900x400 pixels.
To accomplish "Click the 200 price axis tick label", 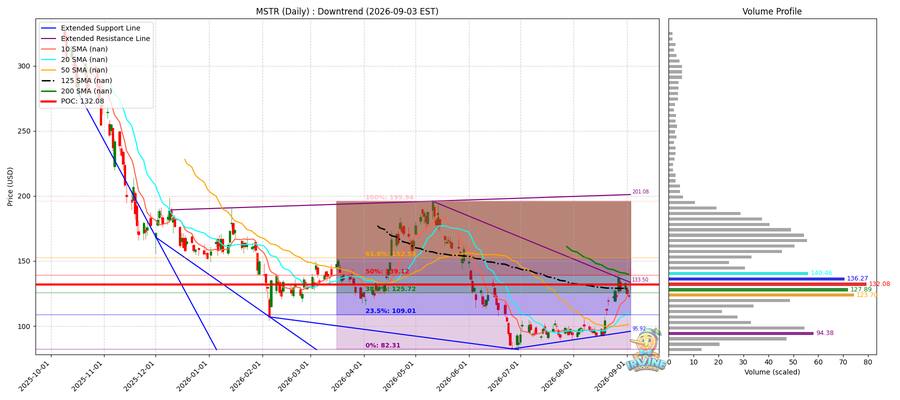I will click(26, 196).
